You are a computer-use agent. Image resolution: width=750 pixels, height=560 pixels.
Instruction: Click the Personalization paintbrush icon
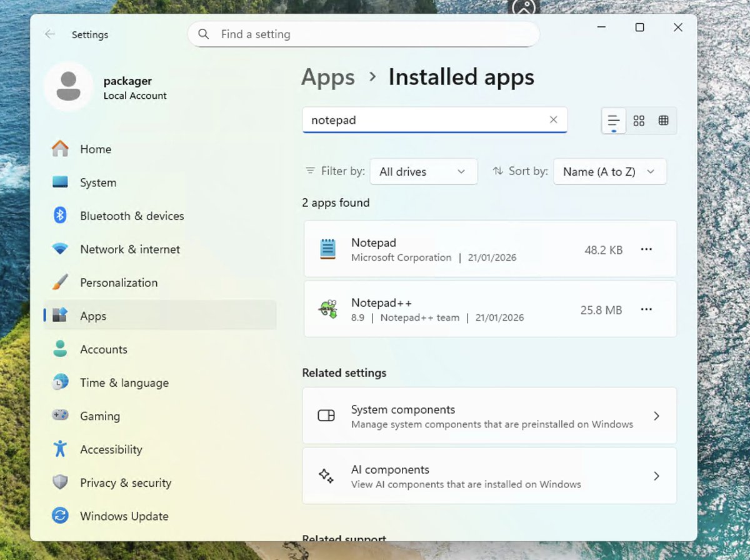60,282
